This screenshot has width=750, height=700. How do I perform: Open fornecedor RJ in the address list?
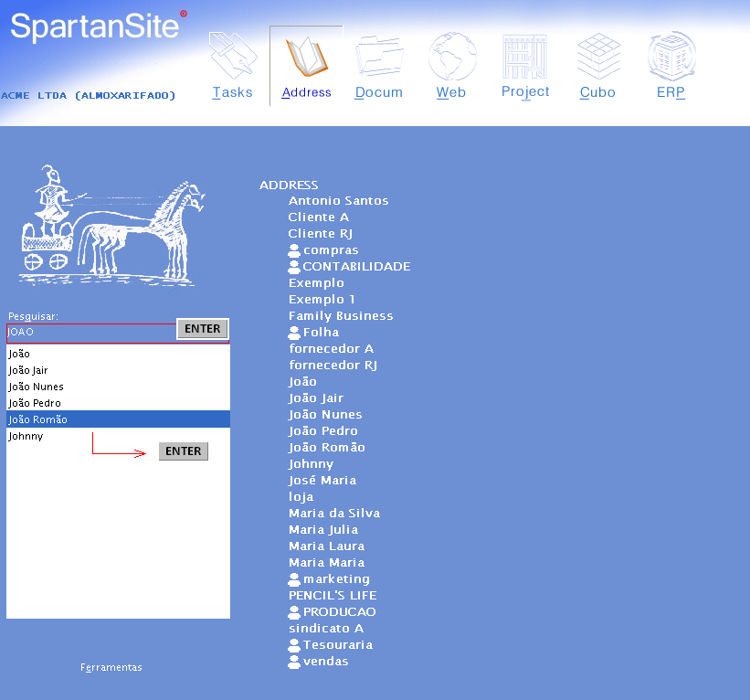tap(333, 366)
